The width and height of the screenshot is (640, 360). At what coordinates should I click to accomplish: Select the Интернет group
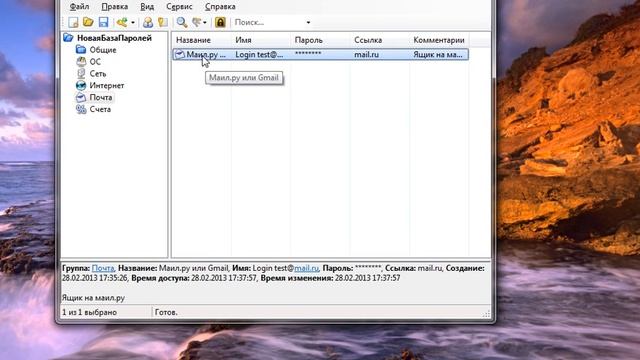(107, 85)
